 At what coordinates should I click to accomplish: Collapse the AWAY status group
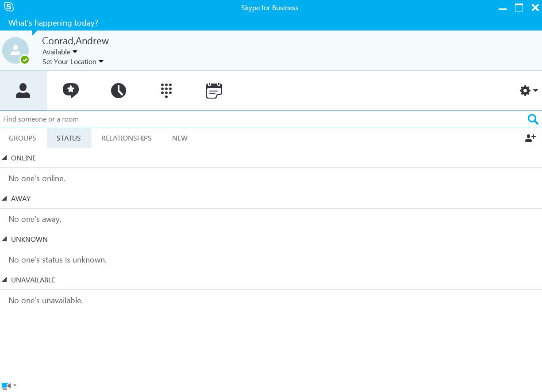4,198
